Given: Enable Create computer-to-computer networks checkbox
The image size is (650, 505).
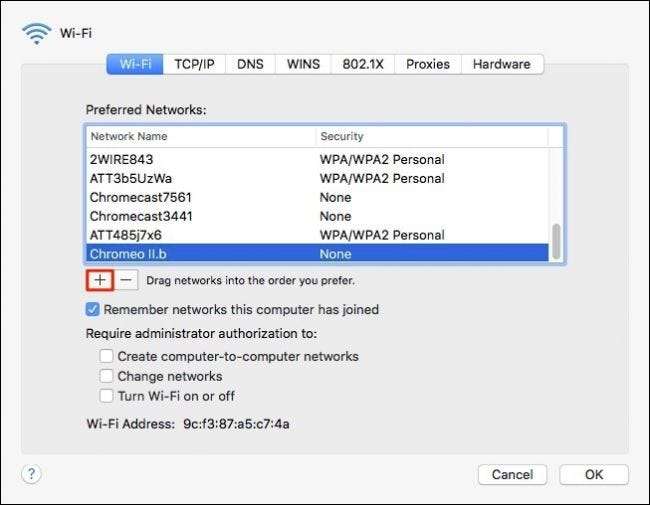Looking at the screenshot, I should (x=106, y=356).
